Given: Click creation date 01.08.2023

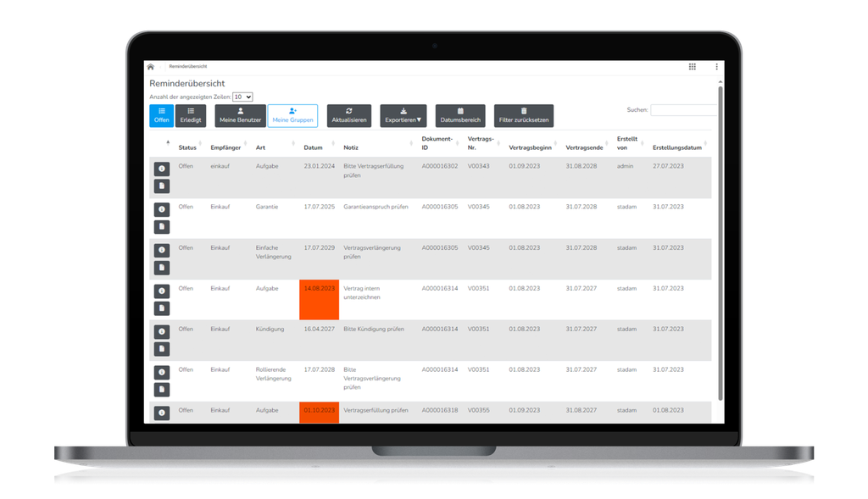Looking at the screenshot, I should point(668,411).
